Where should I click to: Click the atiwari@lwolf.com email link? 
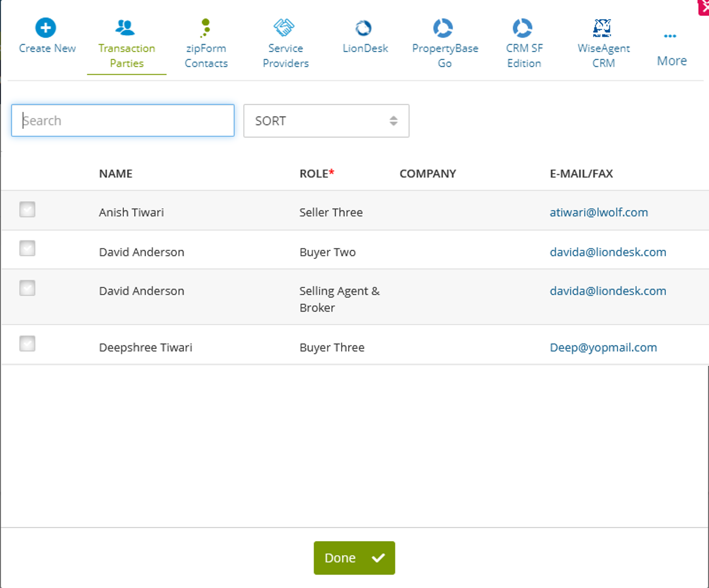pos(599,212)
